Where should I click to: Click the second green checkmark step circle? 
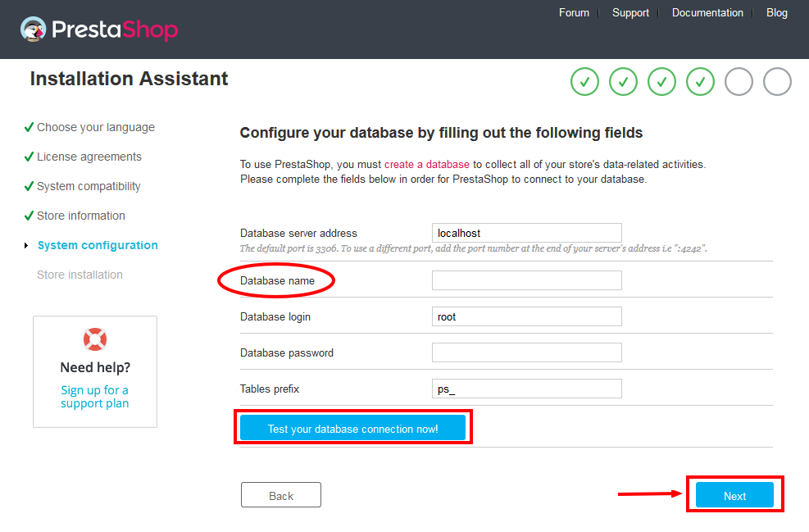coord(623,81)
